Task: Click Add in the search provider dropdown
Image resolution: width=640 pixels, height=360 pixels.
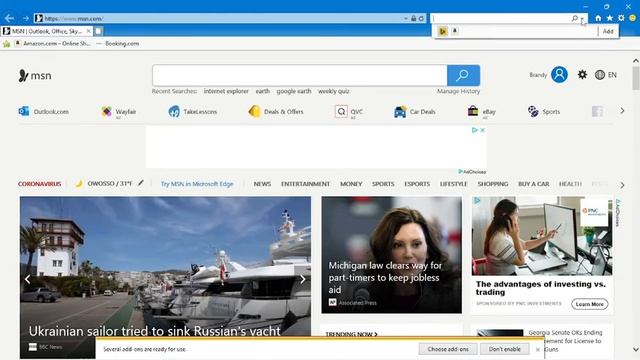Action: click(608, 31)
